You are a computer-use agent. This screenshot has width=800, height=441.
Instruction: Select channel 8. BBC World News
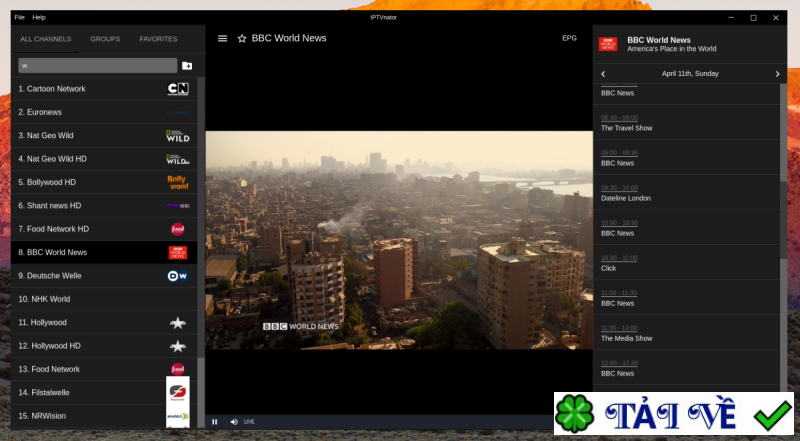pyautogui.click(x=104, y=253)
